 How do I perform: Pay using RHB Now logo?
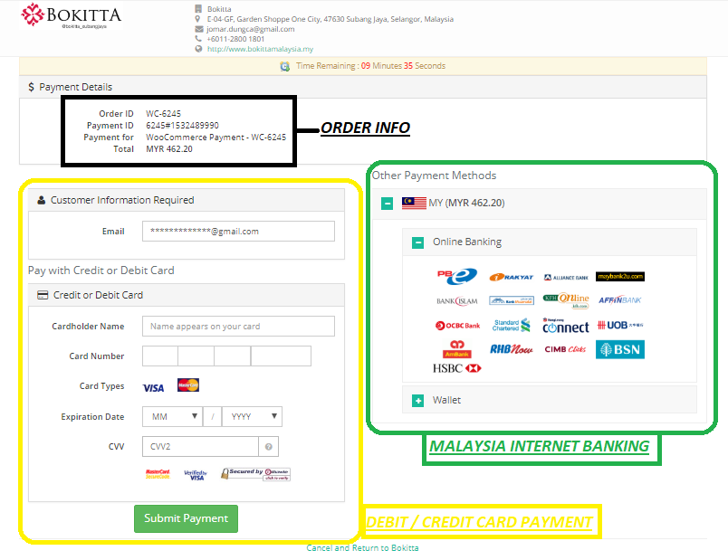(512, 349)
